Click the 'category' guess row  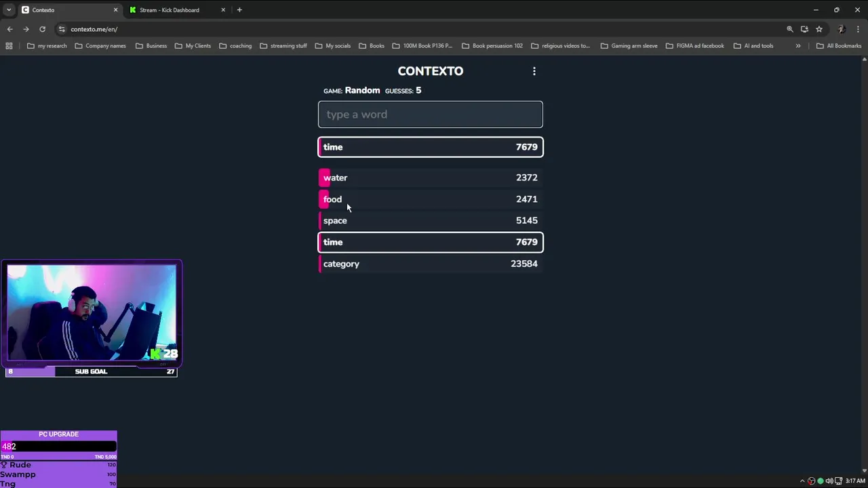tap(431, 264)
